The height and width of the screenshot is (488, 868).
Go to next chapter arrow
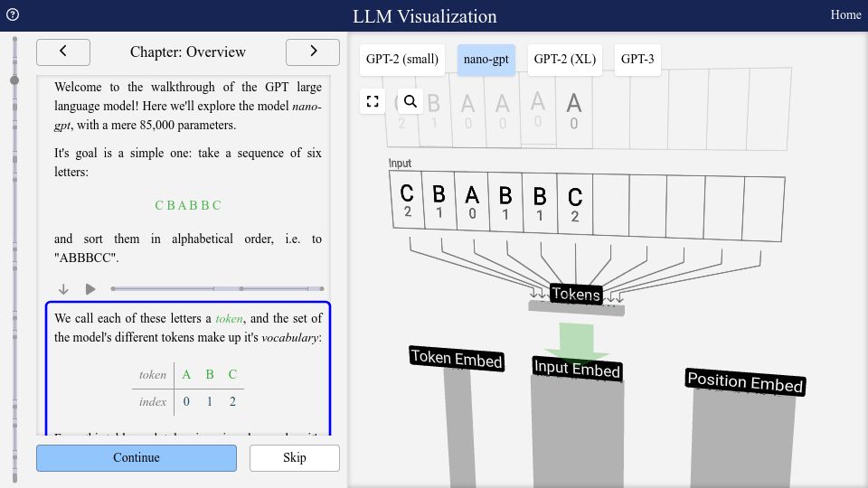[313, 52]
